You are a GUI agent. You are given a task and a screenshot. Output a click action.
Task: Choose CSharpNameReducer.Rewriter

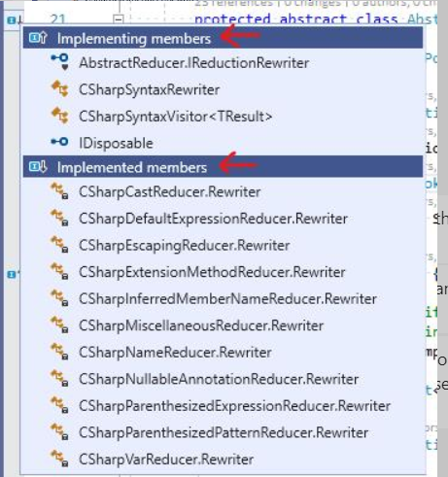click(x=175, y=353)
